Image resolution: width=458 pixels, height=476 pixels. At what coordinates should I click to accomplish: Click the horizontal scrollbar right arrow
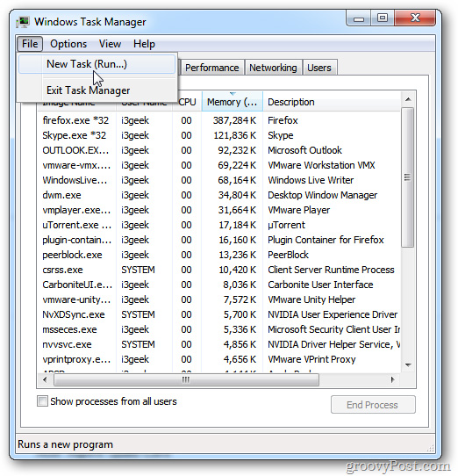click(x=393, y=379)
